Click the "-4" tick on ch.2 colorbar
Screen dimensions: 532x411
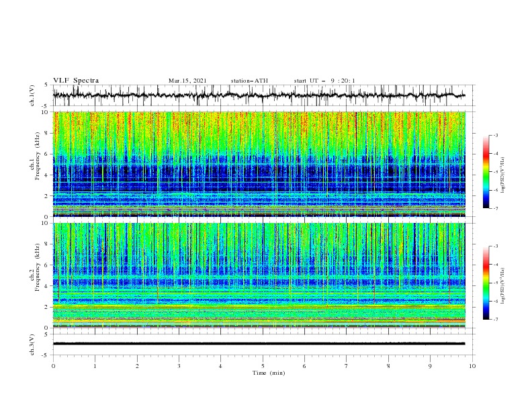[495, 265]
